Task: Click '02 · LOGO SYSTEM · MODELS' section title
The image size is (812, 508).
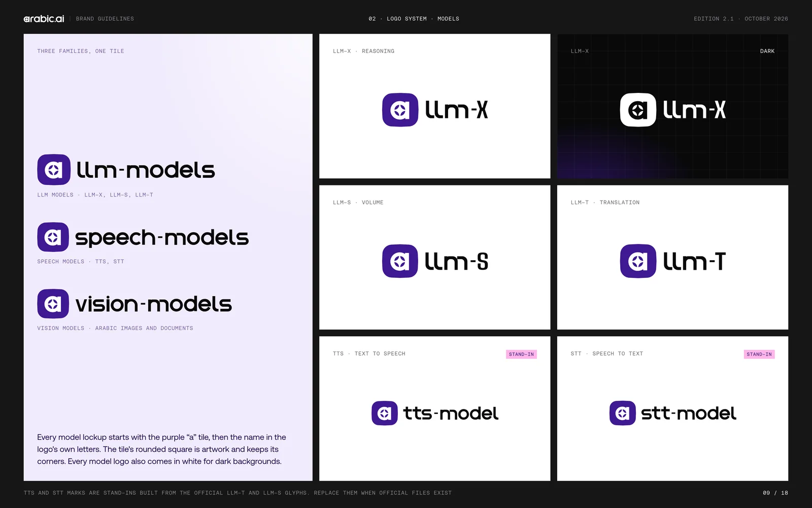Action: pos(414,19)
